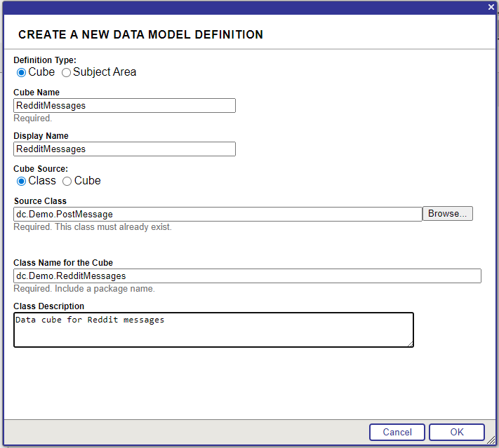The image size is (499, 448).
Task: Choose Class as the Cube Source
Action: pos(21,181)
